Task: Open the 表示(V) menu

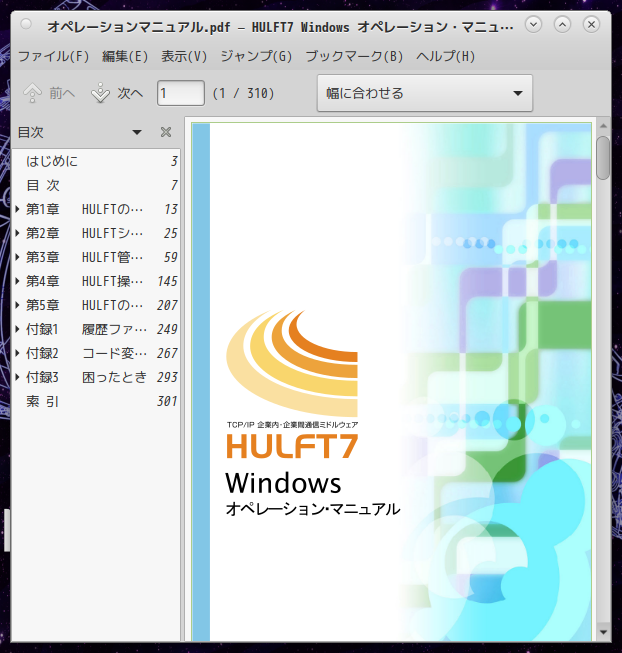Action: pos(184,56)
